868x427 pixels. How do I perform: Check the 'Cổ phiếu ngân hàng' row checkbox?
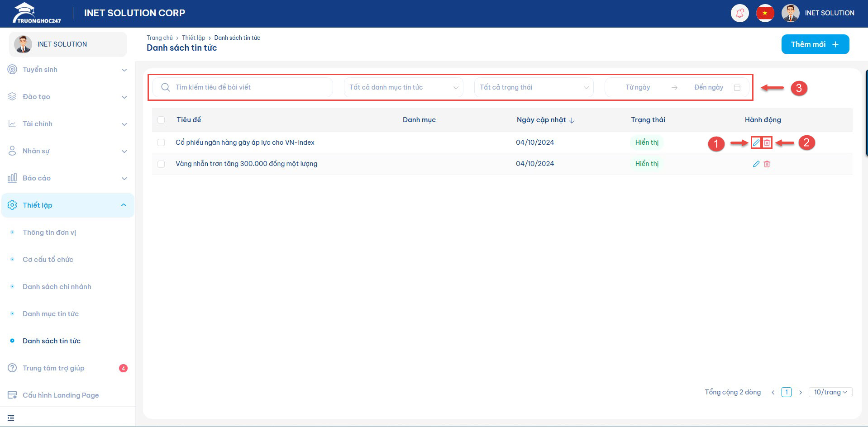click(x=161, y=142)
